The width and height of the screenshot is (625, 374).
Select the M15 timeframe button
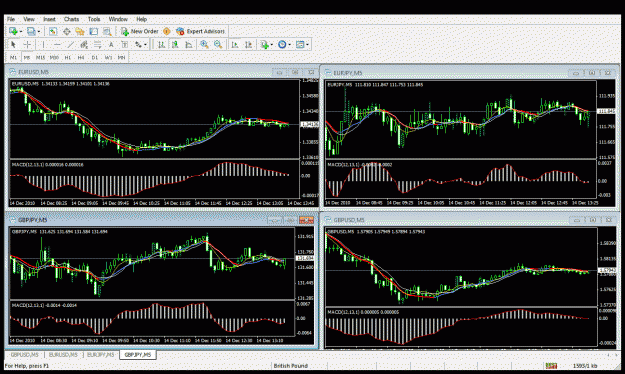(40, 58)
